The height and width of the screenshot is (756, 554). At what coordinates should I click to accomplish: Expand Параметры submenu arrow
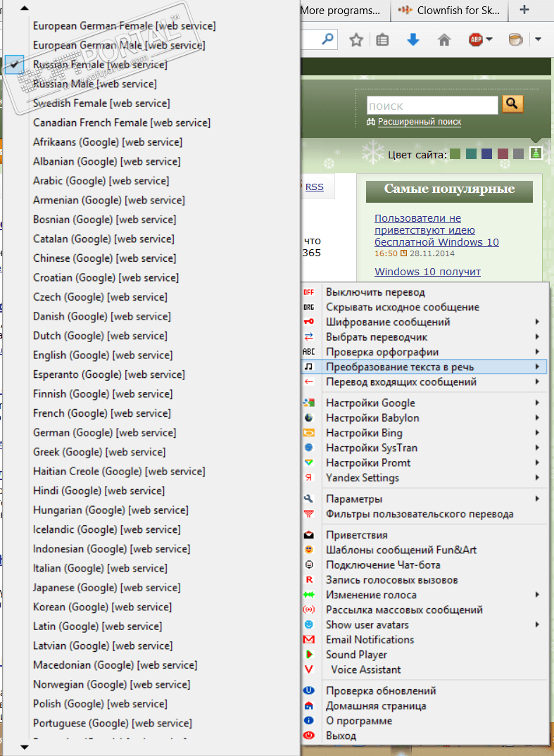pyautogui.click(x=537, y=498)
